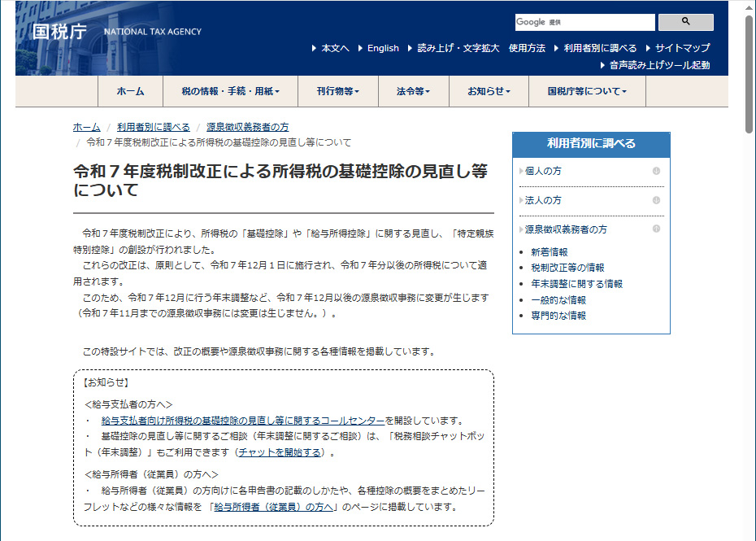This screenshot has height=541, width=756.
Task: Expand the 刊行物等 navigation dropdown
Action: click(337, 92)
